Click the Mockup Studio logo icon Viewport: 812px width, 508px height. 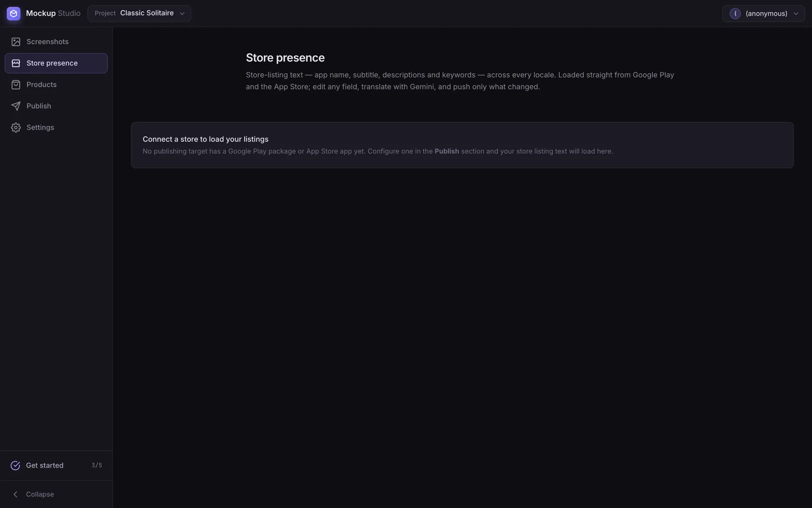[14, 14]
